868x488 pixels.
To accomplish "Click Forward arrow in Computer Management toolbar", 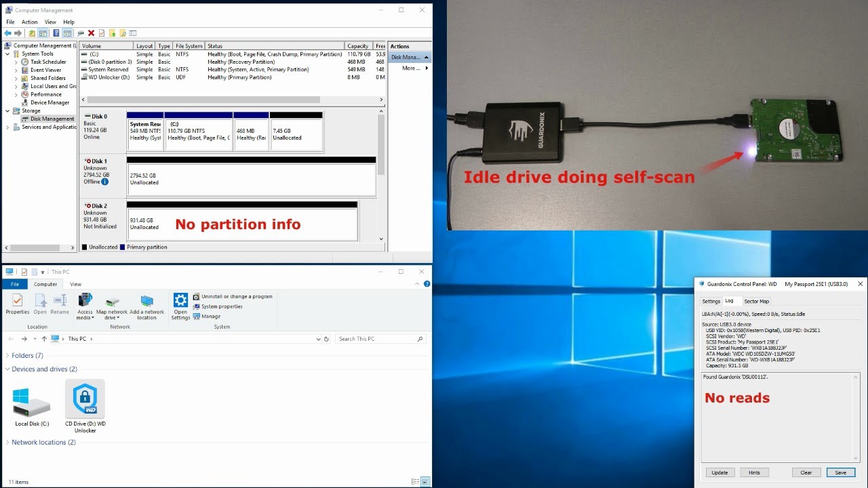I will tap(18, 33).
